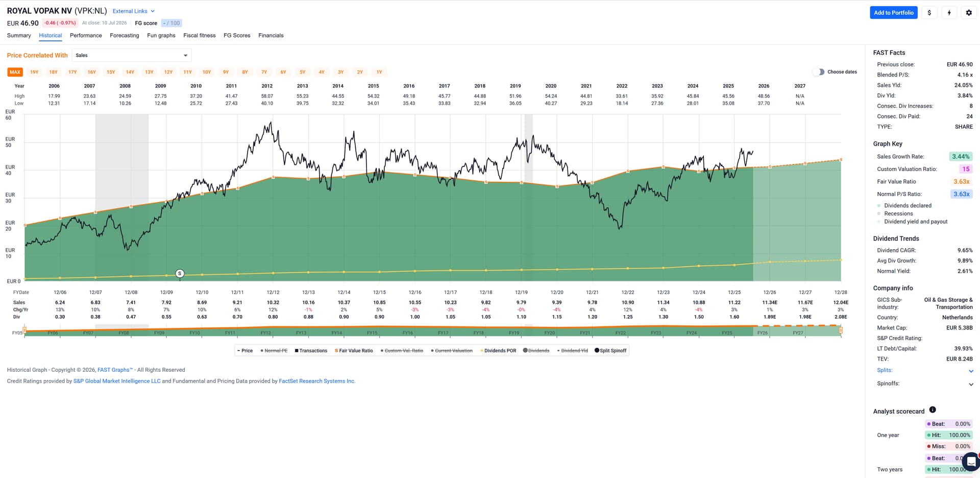Open the chat widget icon
This screenshot has height=478, width=980.
click(x=971, y=462)
